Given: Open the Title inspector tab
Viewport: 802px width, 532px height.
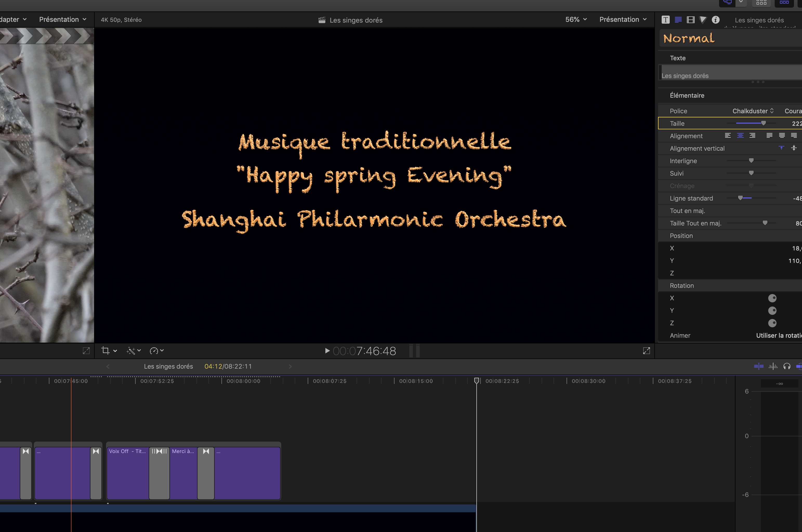Looking at the screenshot, I should click(x=666, y=20).
